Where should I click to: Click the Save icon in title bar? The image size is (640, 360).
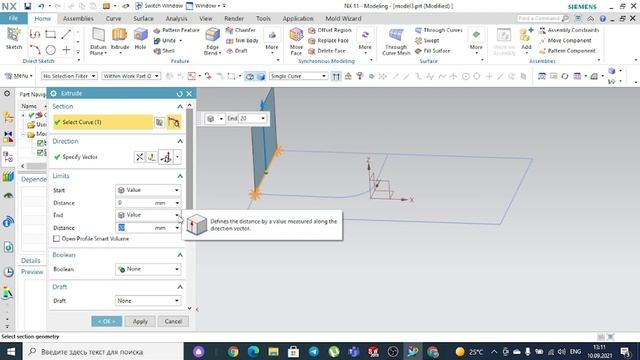click(27, 6)
